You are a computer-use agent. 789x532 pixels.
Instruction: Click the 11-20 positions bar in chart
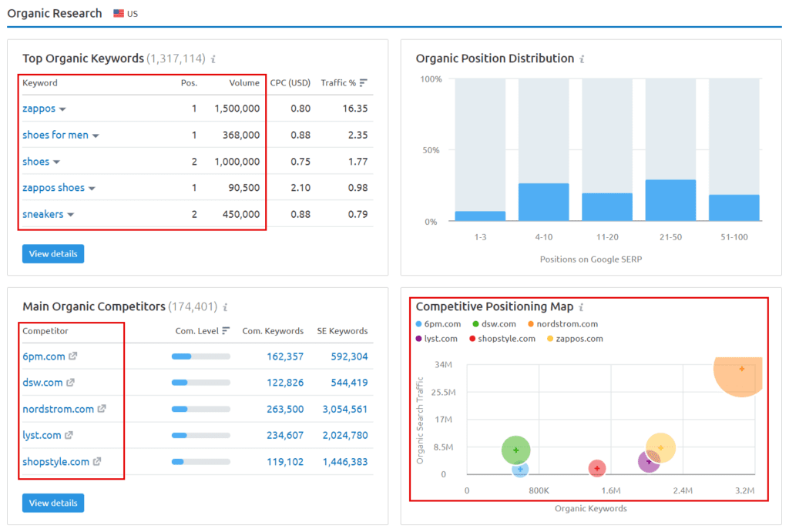(x=607, y=207)
